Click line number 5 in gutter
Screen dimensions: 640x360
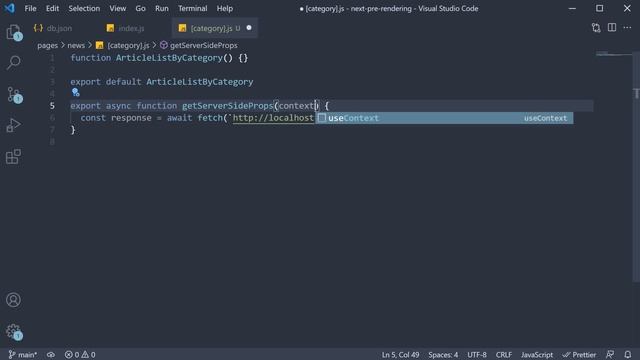pyautogui.click(x=52, y=106)
